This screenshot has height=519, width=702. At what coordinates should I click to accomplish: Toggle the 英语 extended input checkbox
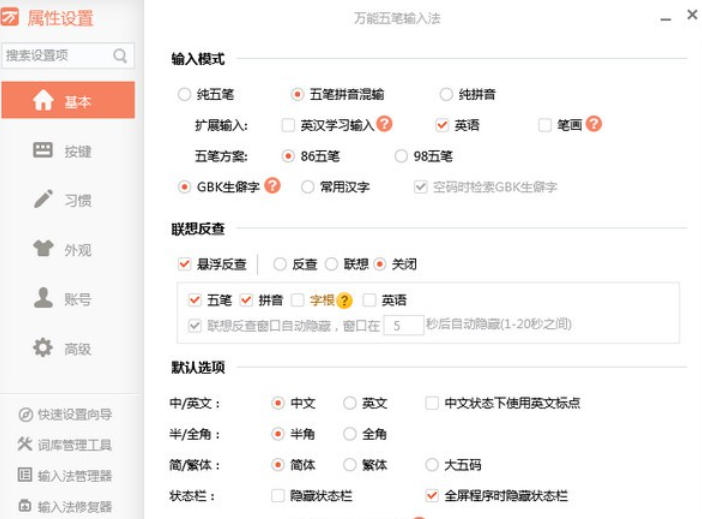[442, 125]
